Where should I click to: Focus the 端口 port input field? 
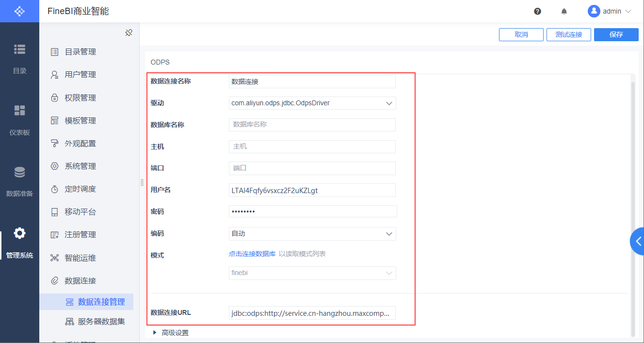[x=312, y=168]
